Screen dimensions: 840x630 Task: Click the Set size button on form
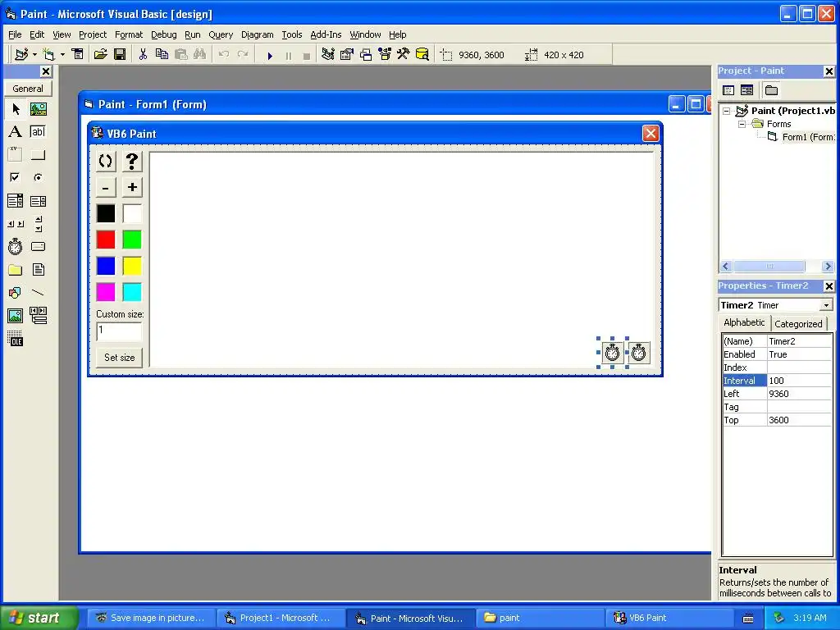[x=120, y=358]
